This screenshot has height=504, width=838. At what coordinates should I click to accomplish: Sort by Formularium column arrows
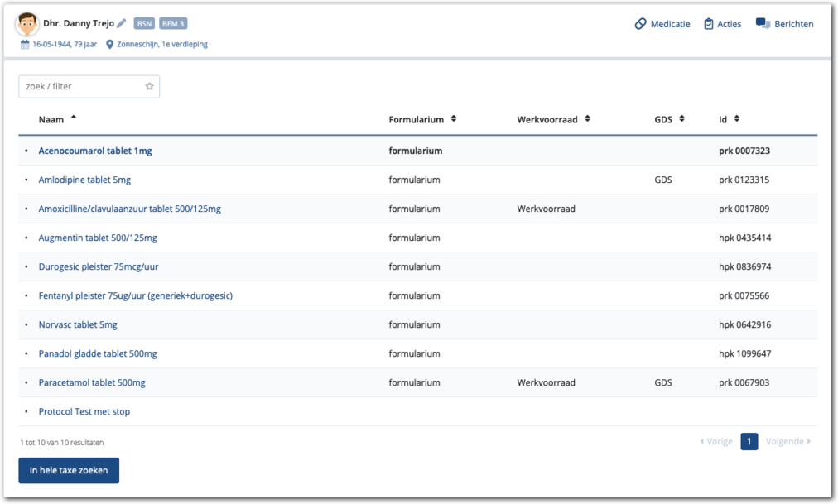coord(453,119)
